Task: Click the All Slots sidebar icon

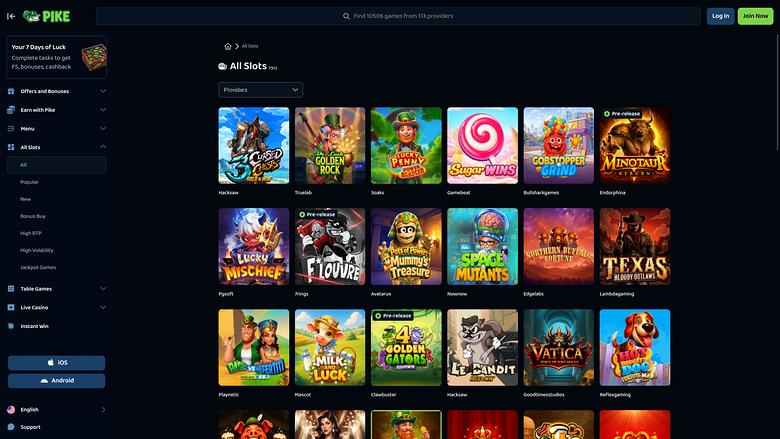Action: click(11, 147)
